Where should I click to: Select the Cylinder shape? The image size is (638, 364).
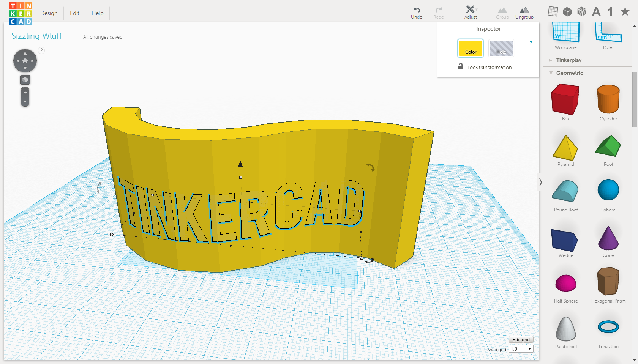click(x=608, y=99)
